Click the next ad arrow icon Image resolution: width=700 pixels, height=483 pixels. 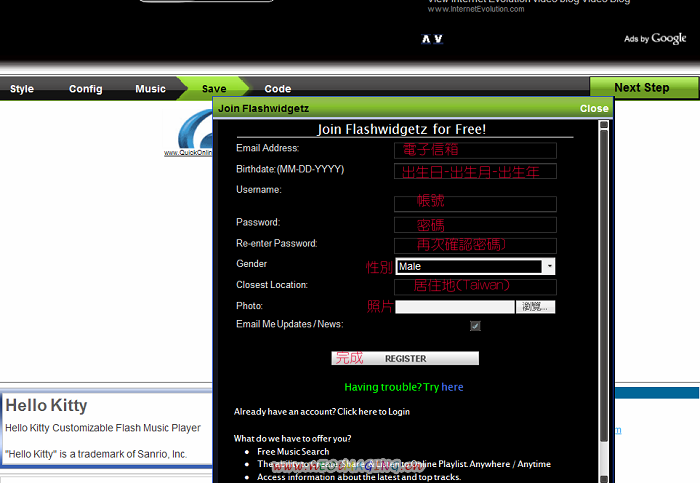[x=438, y=39]
